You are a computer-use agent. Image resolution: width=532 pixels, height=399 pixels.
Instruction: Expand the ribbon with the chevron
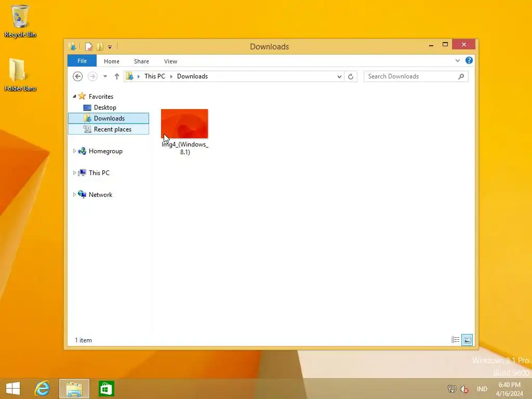[x=457, y=61]
